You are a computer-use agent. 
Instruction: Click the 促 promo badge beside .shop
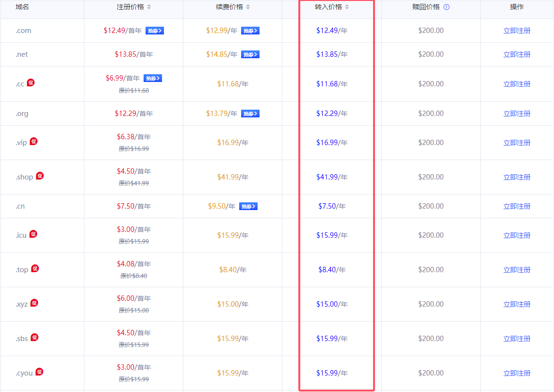(x=40, y=176)
